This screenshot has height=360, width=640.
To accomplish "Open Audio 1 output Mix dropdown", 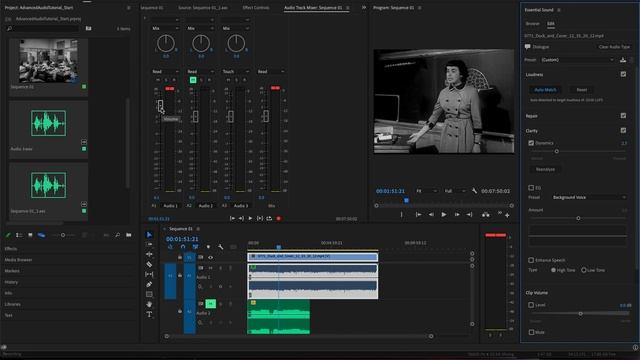I will 165,28.
